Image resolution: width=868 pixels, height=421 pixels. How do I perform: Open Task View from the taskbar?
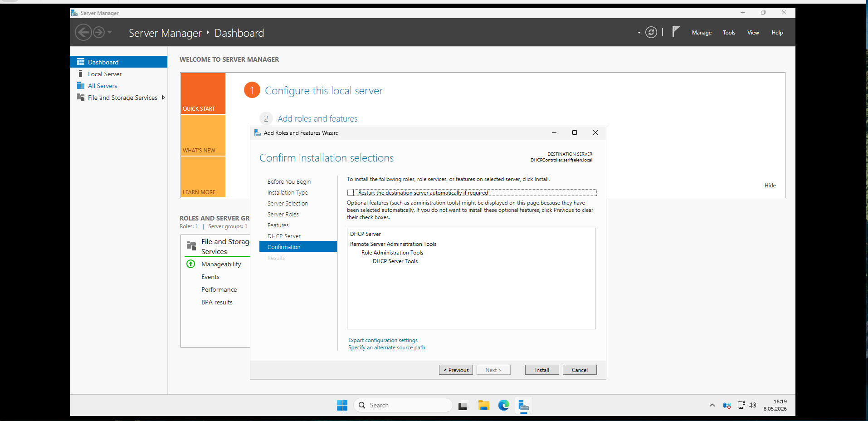tap(463, 406)
